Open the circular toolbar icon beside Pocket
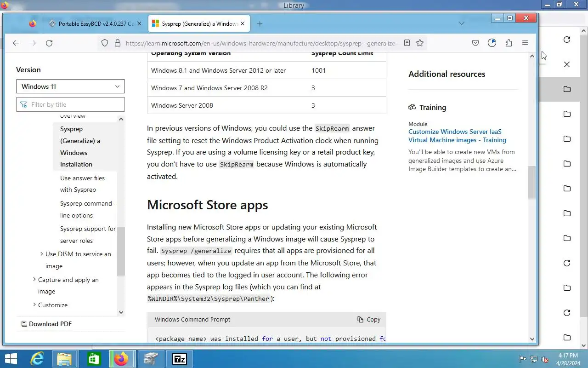 pyautogui.click(x=492, y=43)
